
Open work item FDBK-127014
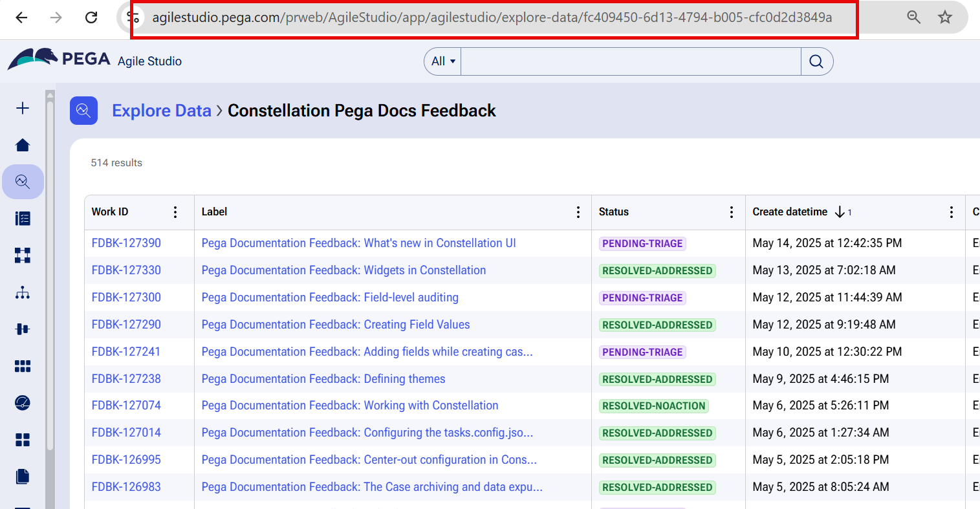[126, 433]
